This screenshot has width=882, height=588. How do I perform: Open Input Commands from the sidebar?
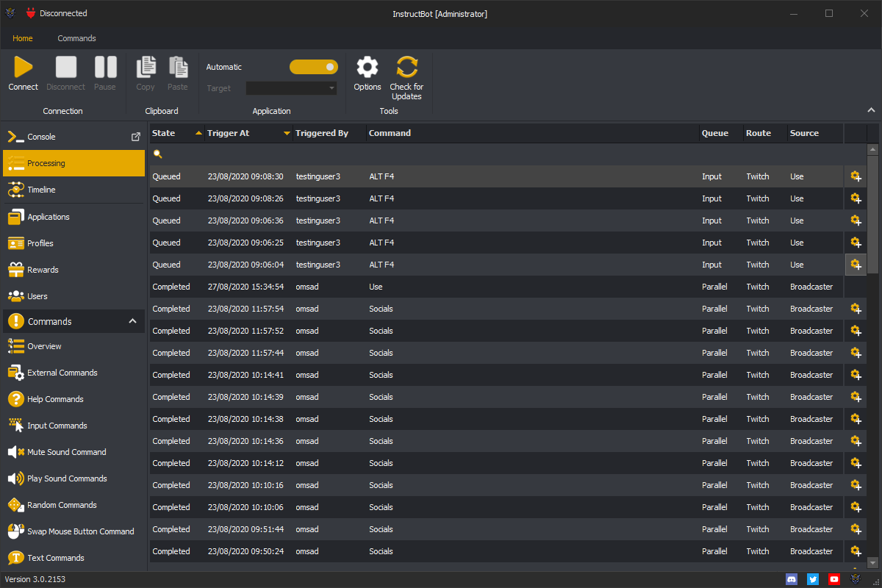[73, 426]
